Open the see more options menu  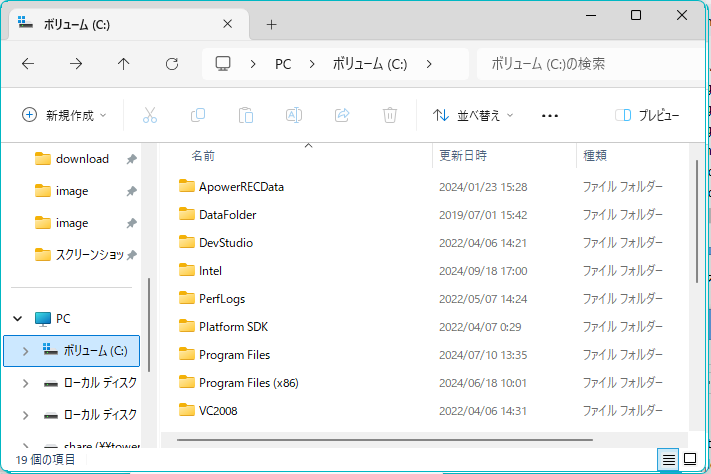549,115
